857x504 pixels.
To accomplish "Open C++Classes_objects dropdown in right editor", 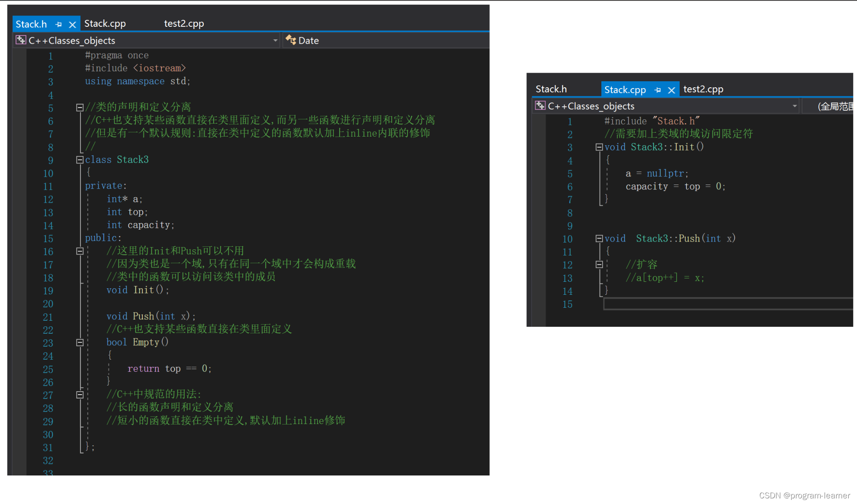I will (x=794, y=106).
